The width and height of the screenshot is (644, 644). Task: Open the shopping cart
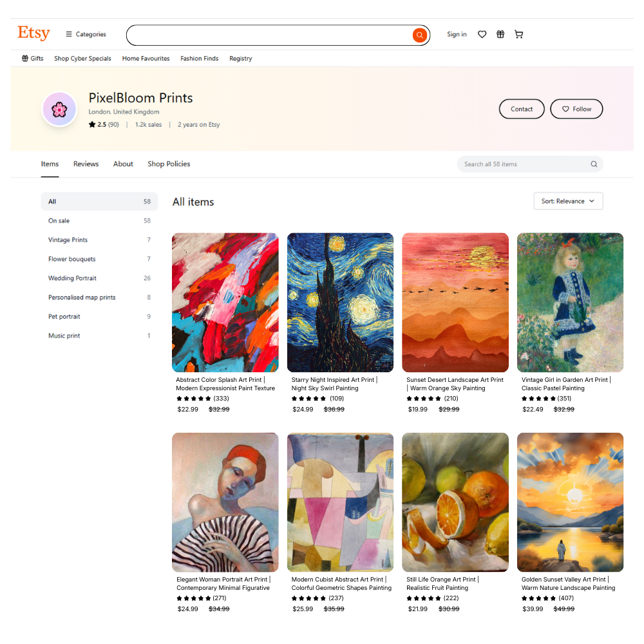518,35
